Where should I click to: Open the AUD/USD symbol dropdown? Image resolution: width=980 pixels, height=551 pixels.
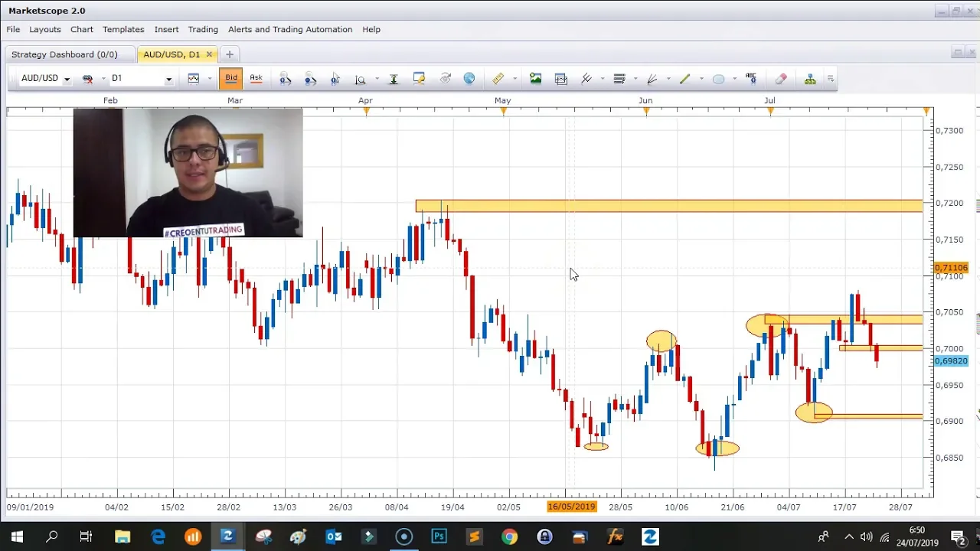click(67, 79)
